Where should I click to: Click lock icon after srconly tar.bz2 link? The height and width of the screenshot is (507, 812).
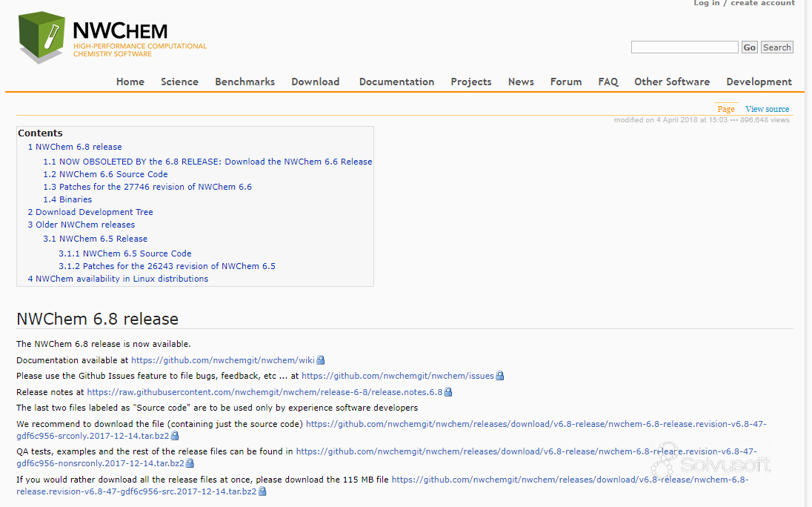(x=175, y=436)
